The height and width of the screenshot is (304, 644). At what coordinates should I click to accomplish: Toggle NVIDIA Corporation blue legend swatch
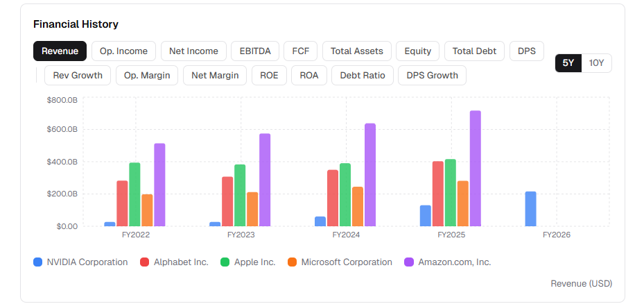coord(38,262)
